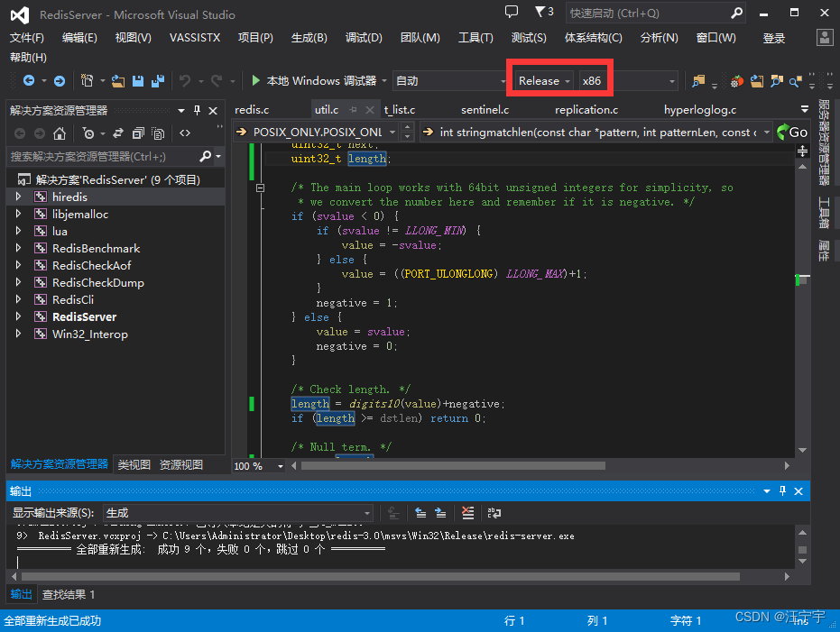
Task: Click Collapse All icon in Solution Explorer
Action: click(x=138, y=133)
